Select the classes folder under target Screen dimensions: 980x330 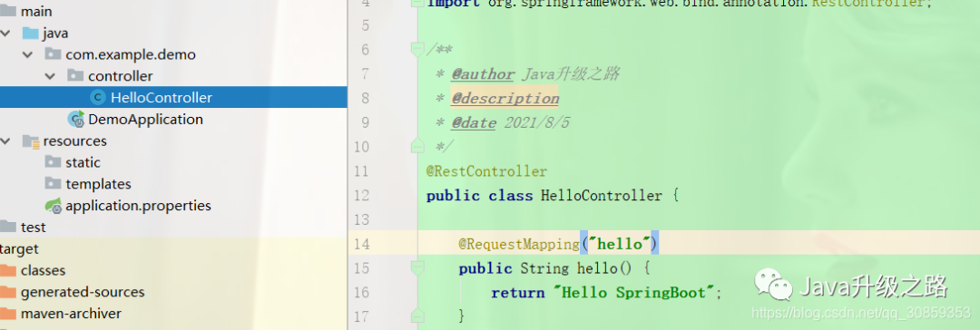44,270
